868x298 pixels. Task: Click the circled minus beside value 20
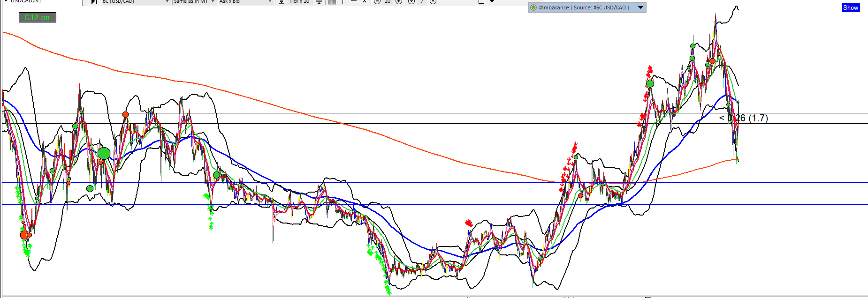377,2
